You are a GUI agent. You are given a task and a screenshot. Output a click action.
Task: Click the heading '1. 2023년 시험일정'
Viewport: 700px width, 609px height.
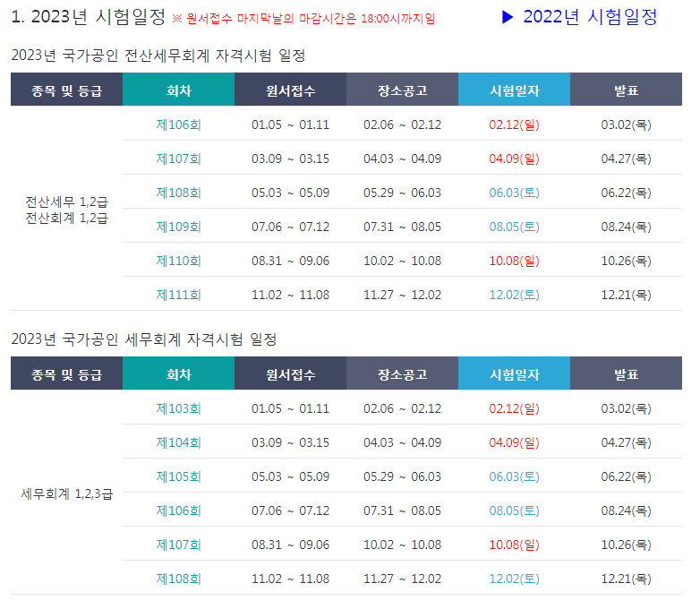[x=89, y=17]
